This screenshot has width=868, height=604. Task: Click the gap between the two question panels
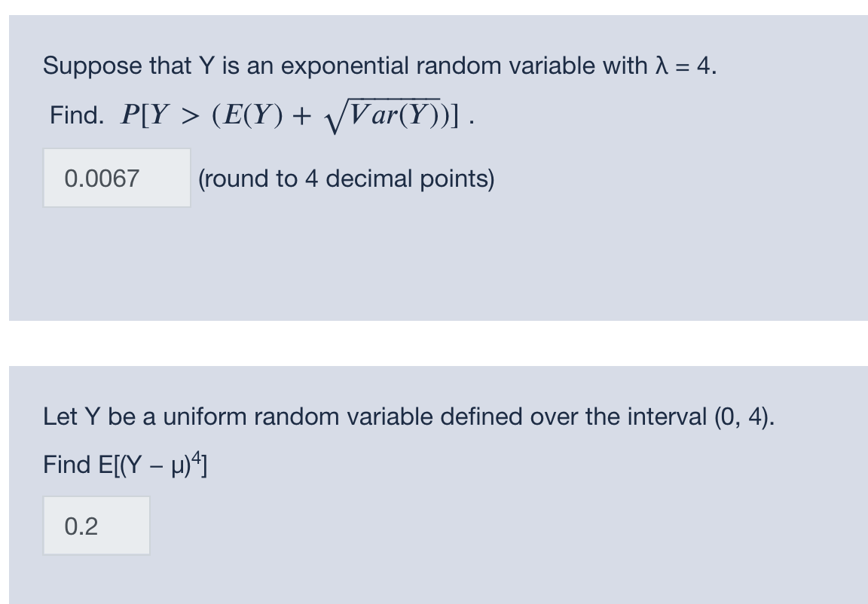(434, 343)
